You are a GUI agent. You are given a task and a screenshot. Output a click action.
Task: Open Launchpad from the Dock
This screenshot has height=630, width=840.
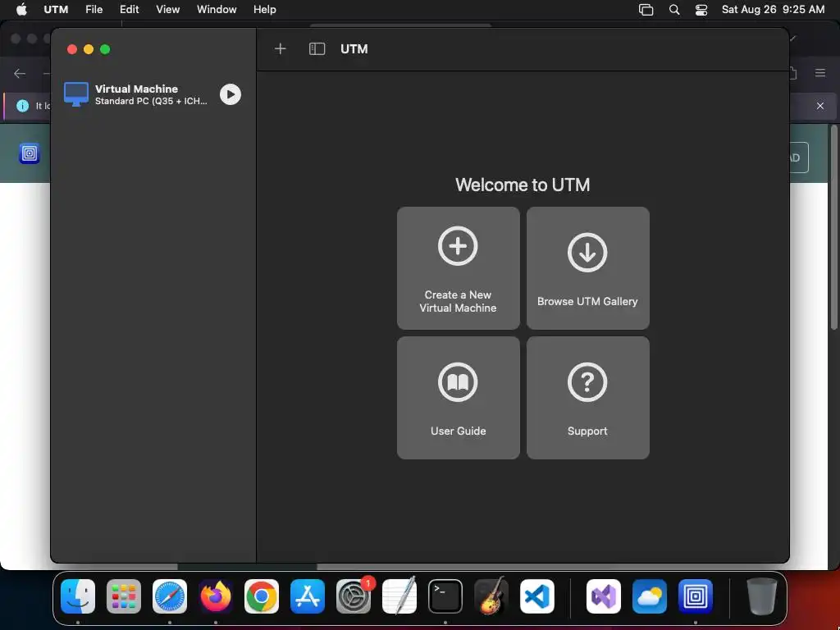[x=124, y=596]
